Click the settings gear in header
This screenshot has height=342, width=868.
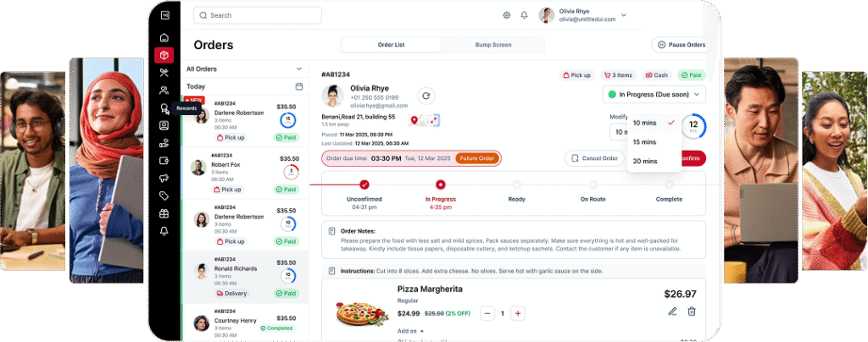pyautogui.click(x=507, y=15)
